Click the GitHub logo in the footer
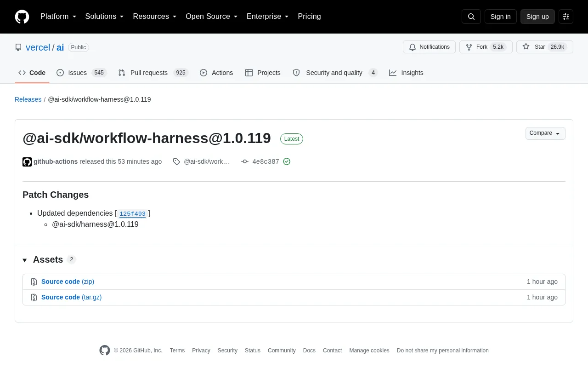Viewport: 588px width, 368px height. click(105, 351)
